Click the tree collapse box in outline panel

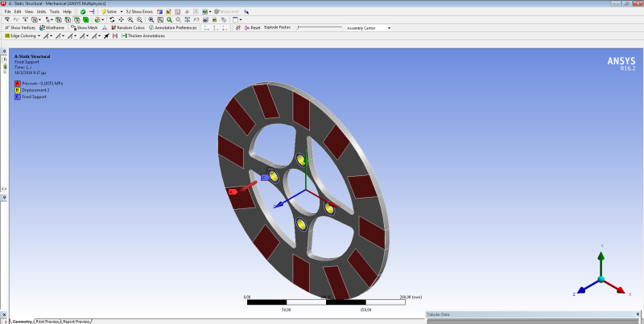(5, 72)
